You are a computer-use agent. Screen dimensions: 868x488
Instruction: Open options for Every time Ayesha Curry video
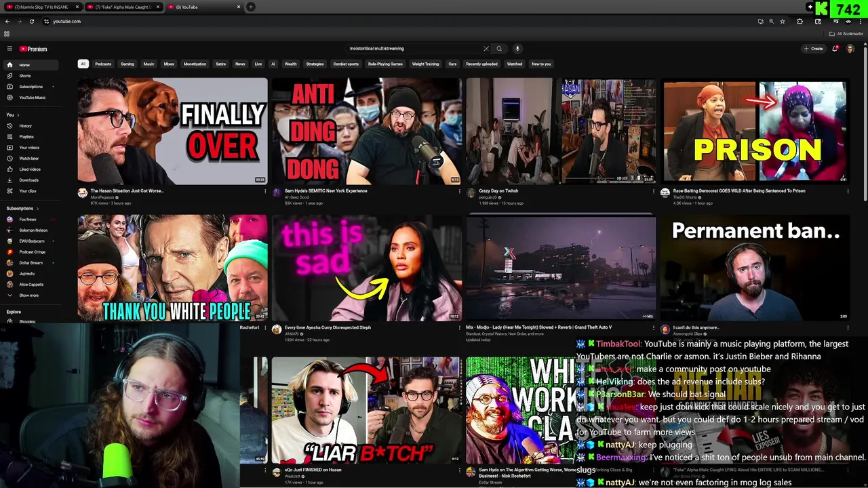[460, 329]
